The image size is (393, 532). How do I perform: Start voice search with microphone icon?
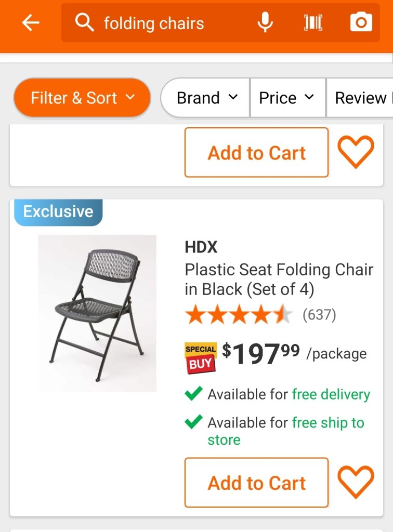(x=265, y=23)
